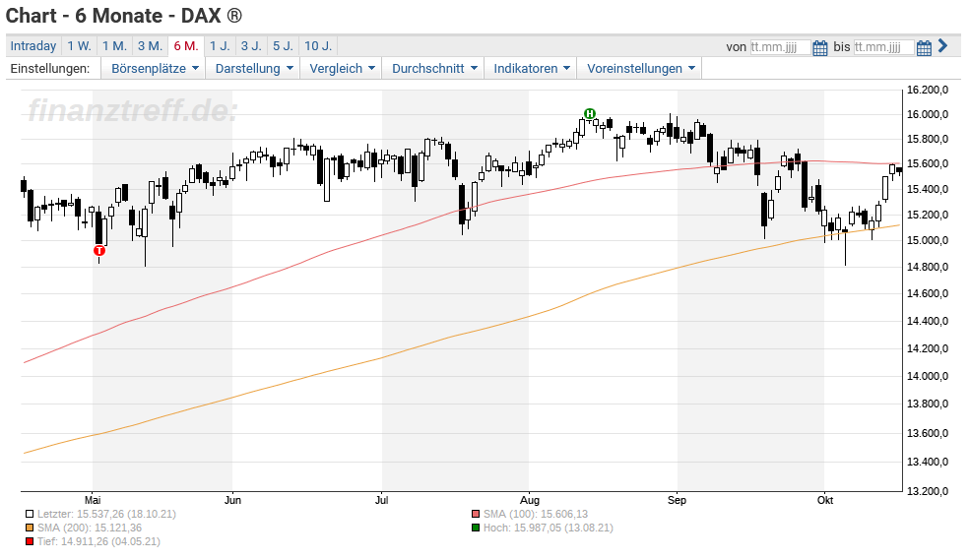970x560 pixels.
Task: Select the 6 M. time range tab
Action: click(x=185, y=45)
